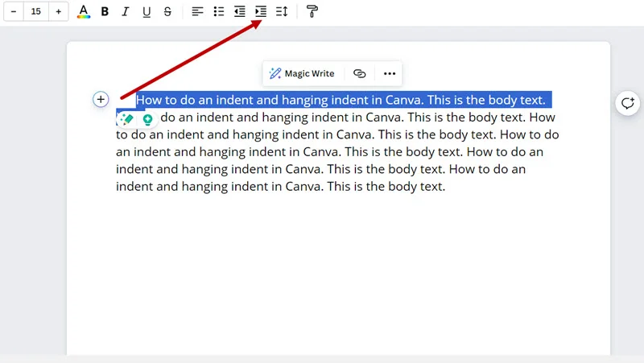Toggle italic formatting
The image size is (644, 363).
[x=126, y=11]
